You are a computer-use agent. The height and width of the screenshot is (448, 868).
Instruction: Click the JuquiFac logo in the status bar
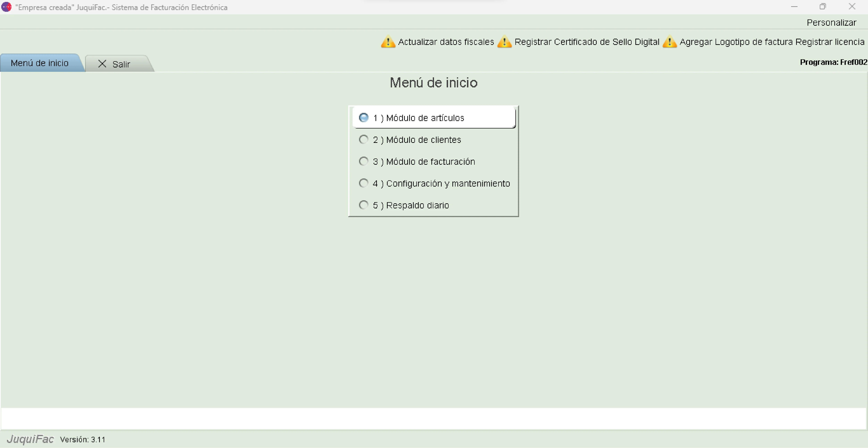(30, 439)
